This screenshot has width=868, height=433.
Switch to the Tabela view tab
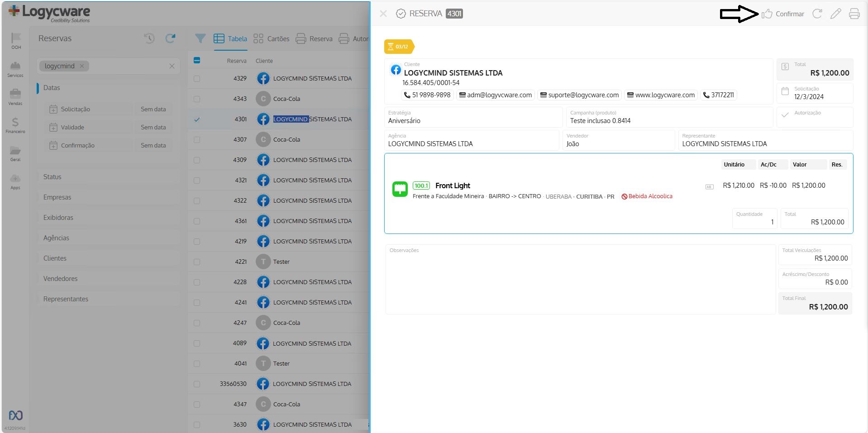230,39
